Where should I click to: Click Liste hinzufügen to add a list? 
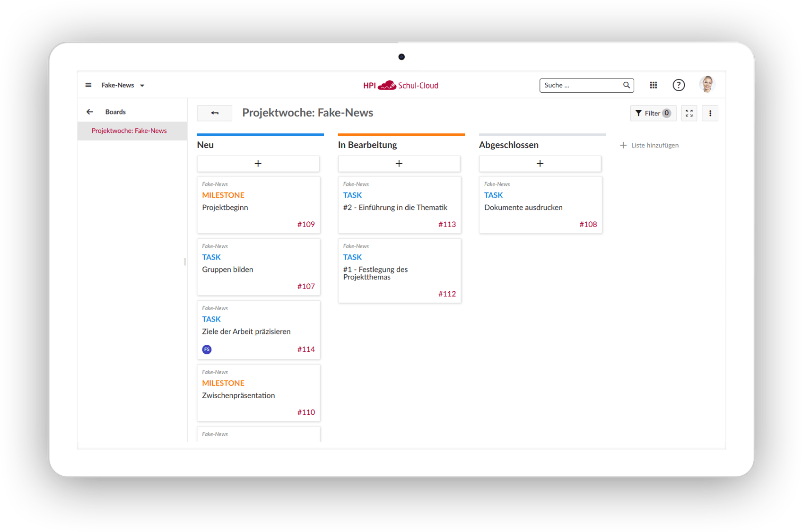point(649,145)
